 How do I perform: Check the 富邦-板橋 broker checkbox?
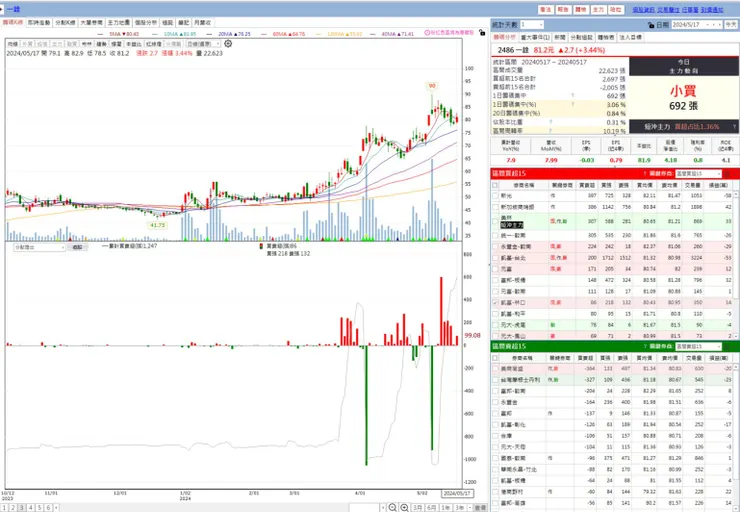point(495,280)
